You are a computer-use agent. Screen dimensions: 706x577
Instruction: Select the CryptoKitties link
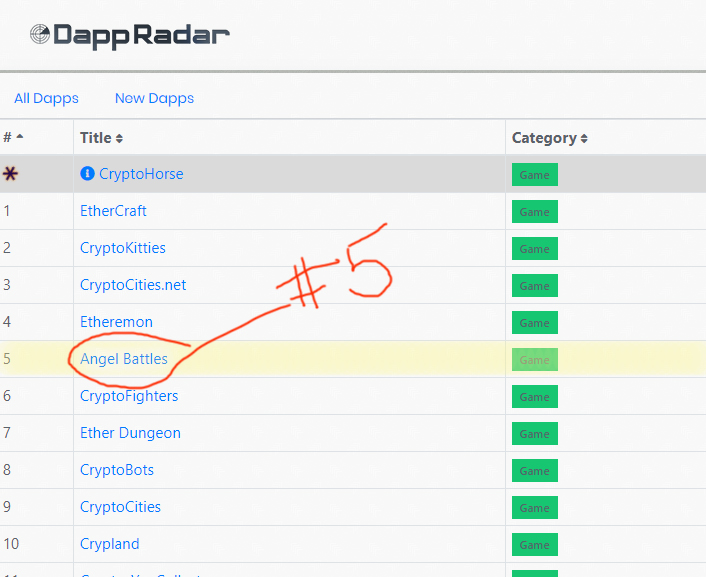click(x=123, y=248)
